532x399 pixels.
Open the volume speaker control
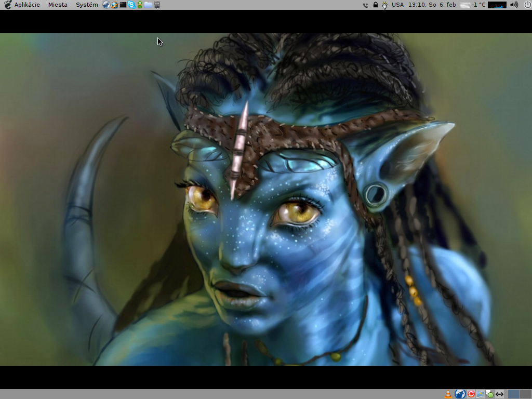pos(514,5)
